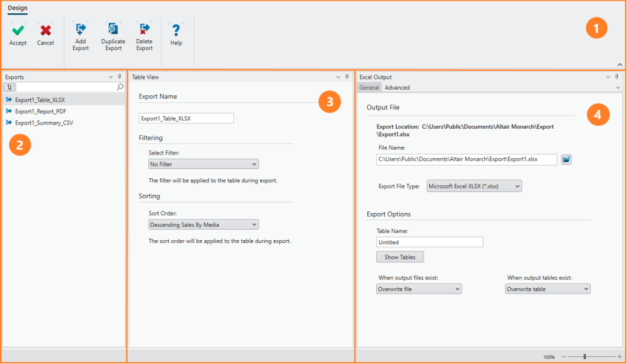Toggle the pin on Table View panel
The width and height of the screenshot is (627, 364).
point(347,77)
